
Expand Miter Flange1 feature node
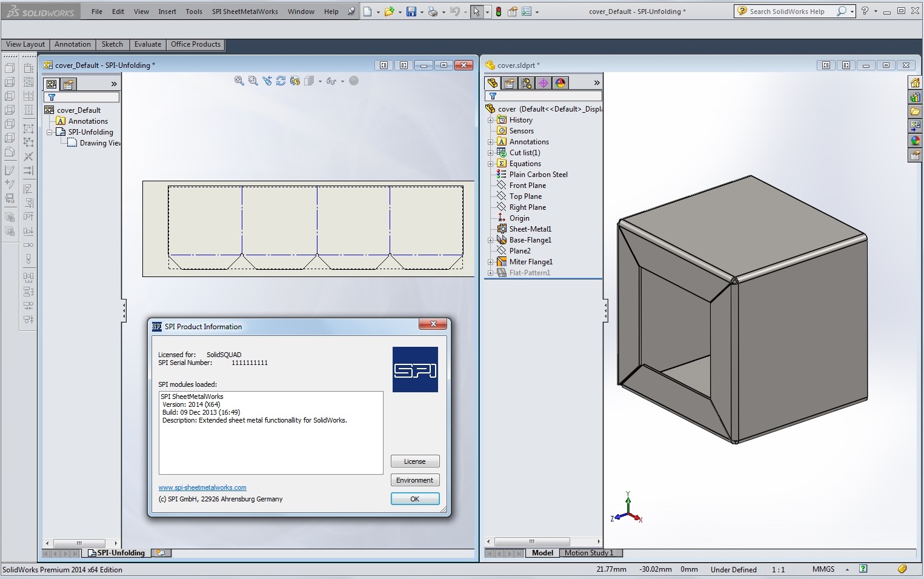coord(491,262)
